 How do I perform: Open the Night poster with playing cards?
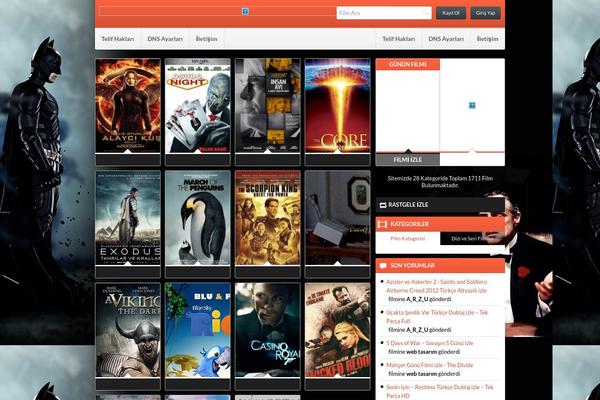198,106
